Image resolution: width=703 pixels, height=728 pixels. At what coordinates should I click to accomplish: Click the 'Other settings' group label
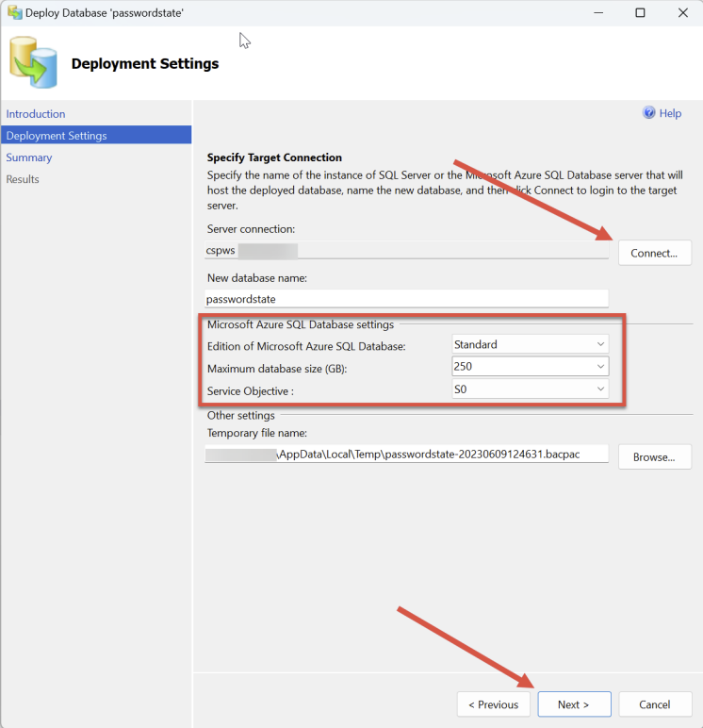[241, 415]
